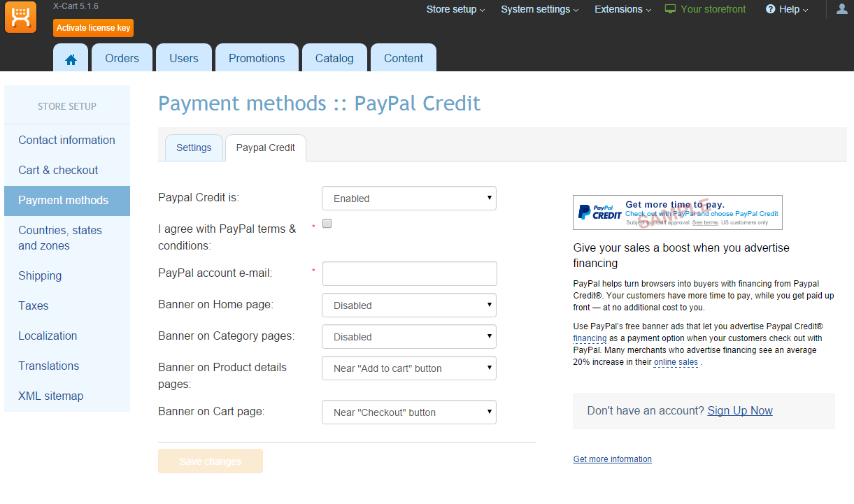Open Localization in sidebar
Viewport: 854px width, 504px height.
[67, 336]
